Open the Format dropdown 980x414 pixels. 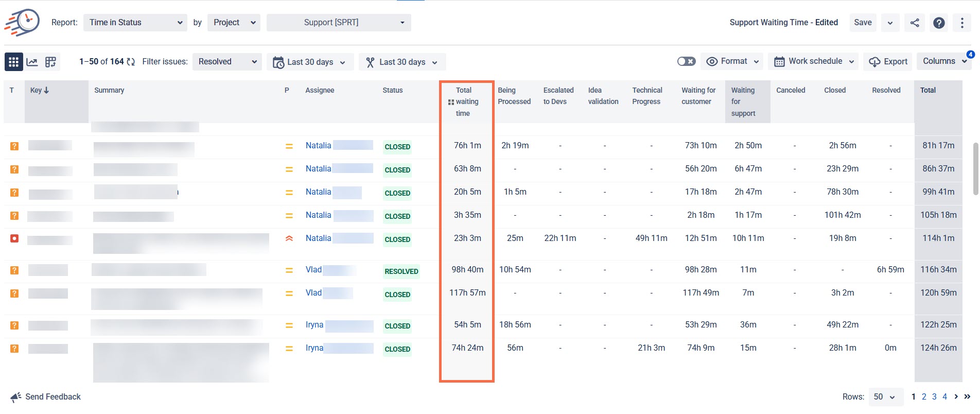point(733,61)
